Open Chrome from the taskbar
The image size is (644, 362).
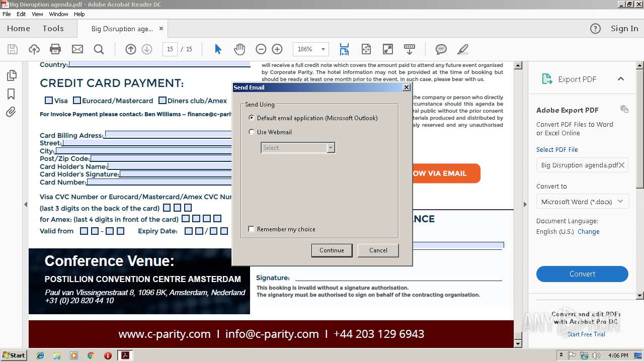[91, 355]
